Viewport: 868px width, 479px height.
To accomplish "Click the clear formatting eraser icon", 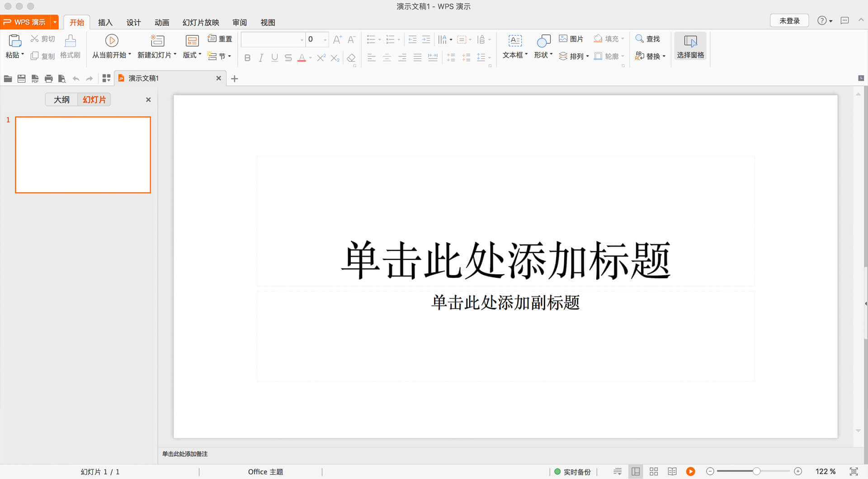I will 351,58.
